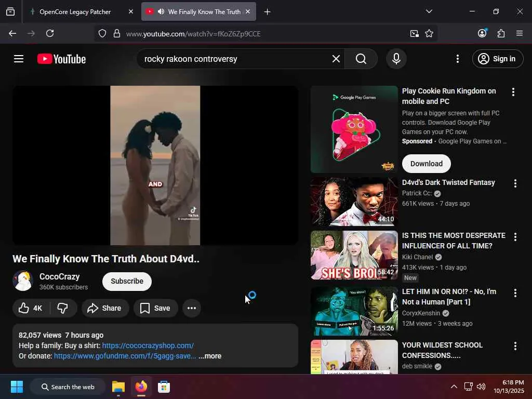This screenshot has width=532, height=399.
Task: Open the Windows Start menu
Action: (x=17, y=387)
